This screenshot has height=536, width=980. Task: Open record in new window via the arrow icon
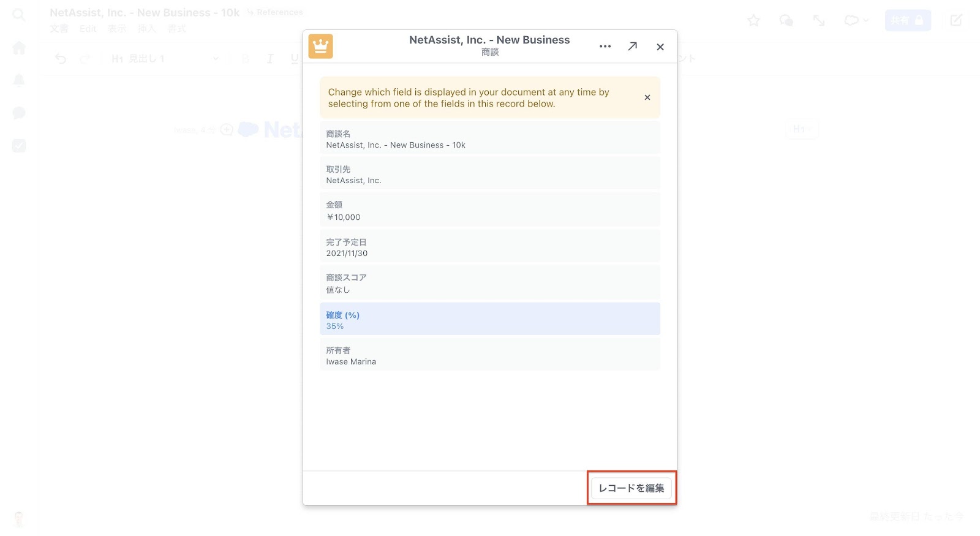[x=633, y=47]
